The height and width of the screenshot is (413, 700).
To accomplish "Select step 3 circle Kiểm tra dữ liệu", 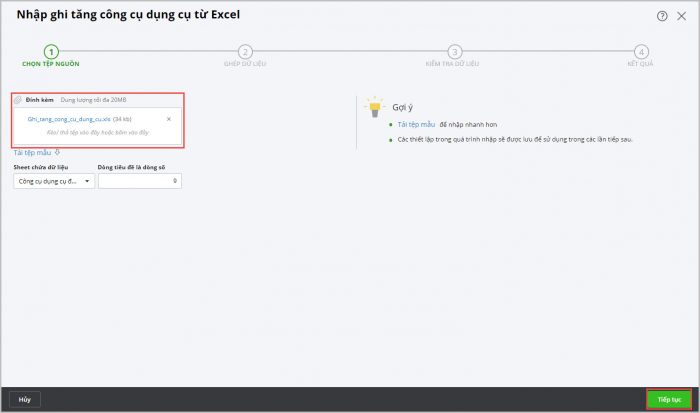I will [455, 51].
